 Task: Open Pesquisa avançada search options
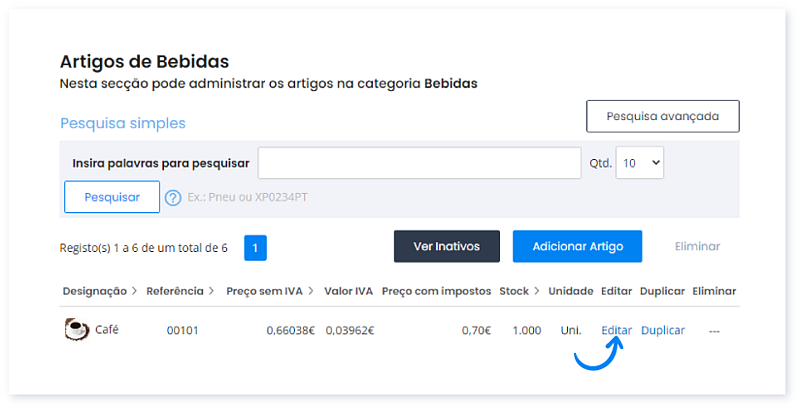pos(662,116)
